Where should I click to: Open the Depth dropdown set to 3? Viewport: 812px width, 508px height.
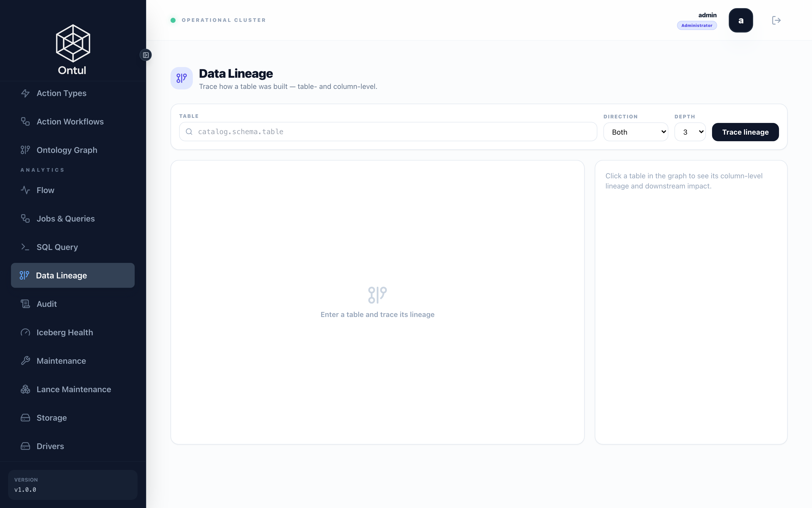[x=690, y=132]
